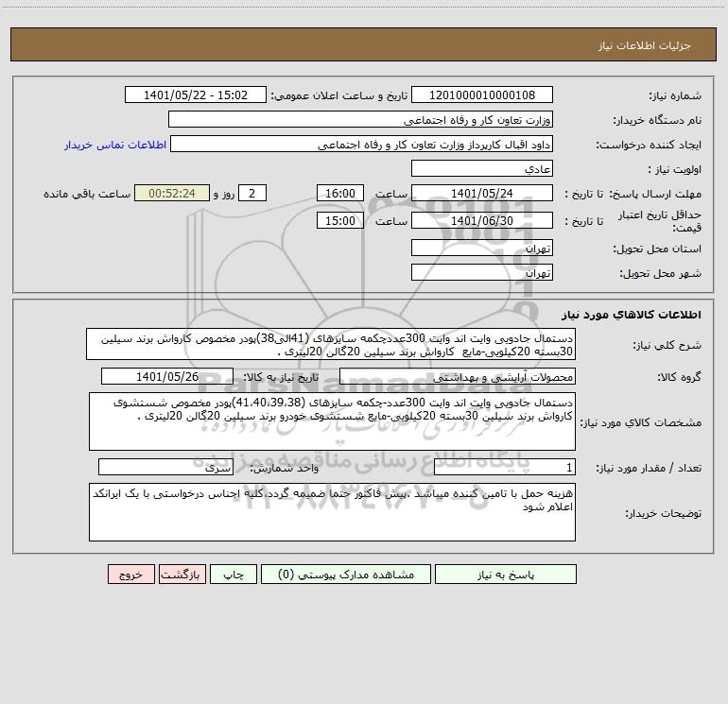Click the request creator field داود اقبال
The height and width of the screenshot is (704, 728).
362,145
